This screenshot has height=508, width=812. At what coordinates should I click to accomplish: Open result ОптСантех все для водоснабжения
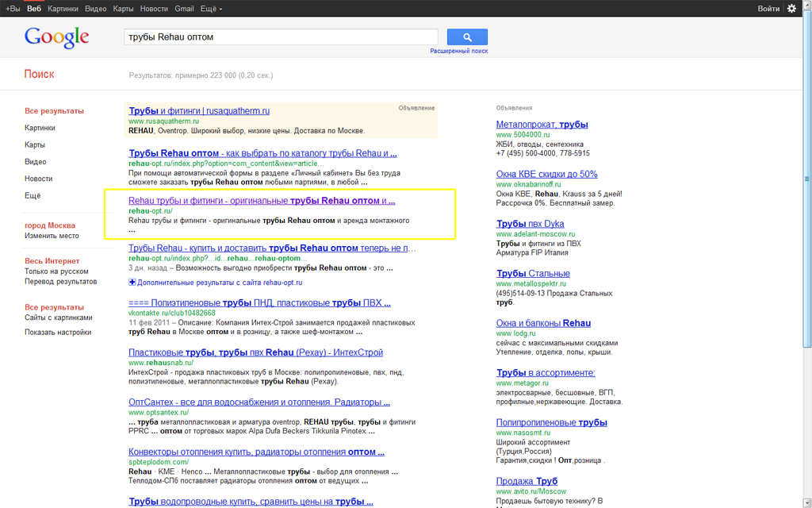(x=259, y=402)
